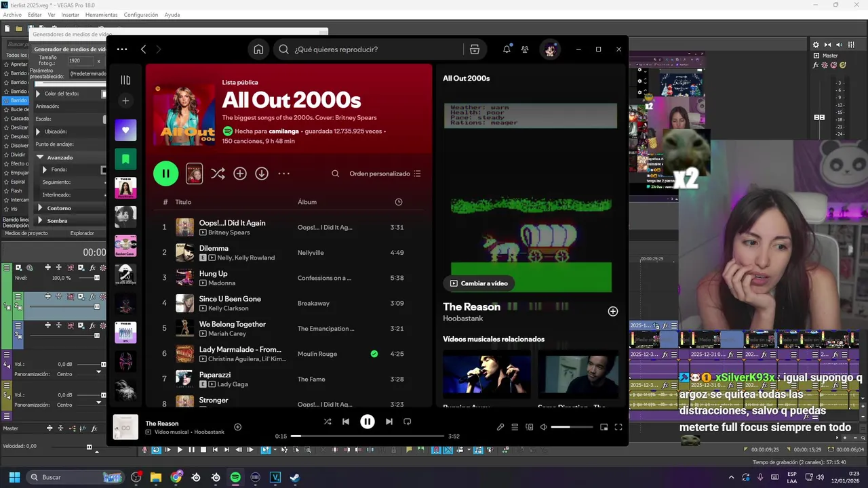Open more options for All Out 2000s
868x488 pixels.
(284, 174)
